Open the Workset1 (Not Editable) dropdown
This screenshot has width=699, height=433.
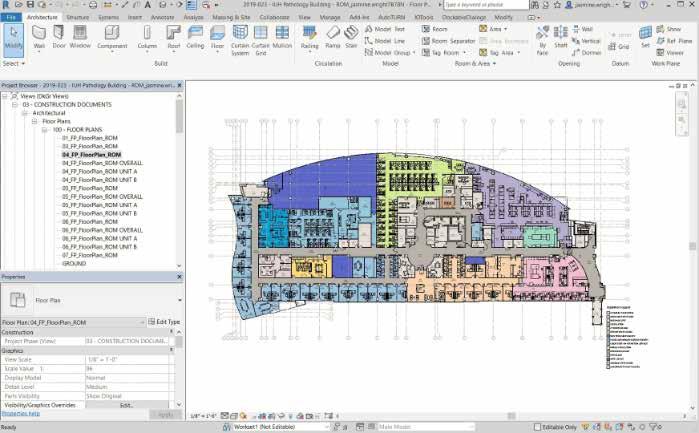[x=329, y=427]
